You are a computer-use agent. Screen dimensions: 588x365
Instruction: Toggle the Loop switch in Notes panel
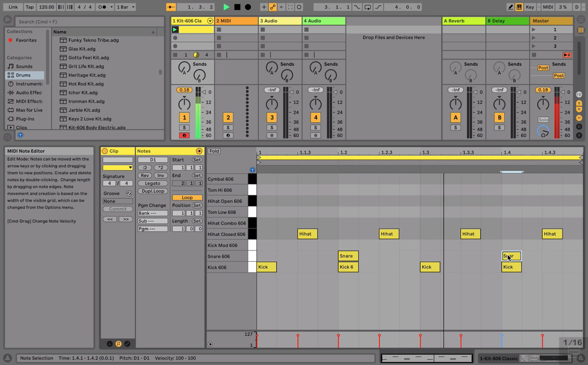coord(187,198)
